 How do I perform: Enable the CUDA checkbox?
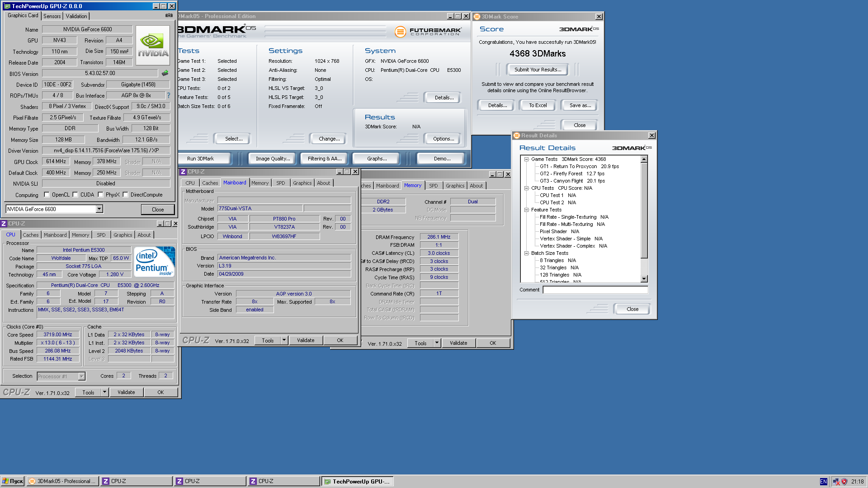[x=75, y=195]
